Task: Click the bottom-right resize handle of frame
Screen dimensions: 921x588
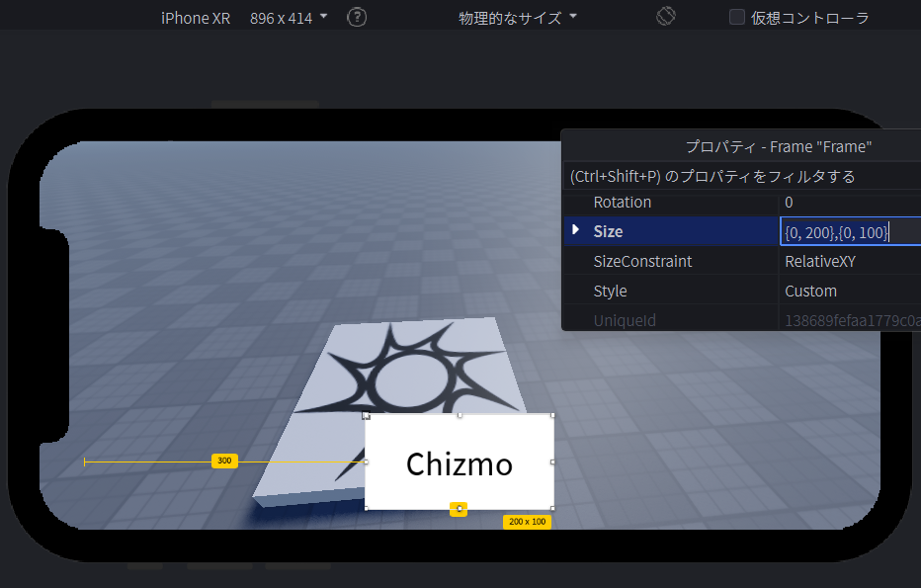Action: [552, 508]
